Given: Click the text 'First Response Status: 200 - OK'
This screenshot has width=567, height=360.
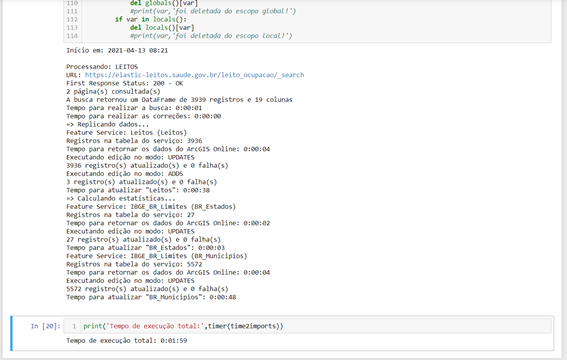Looking at the screenshot, I should (125, 83).
